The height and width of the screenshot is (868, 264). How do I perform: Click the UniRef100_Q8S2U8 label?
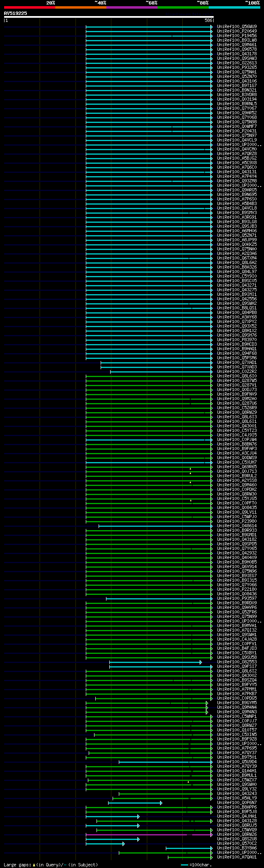[237, 839]
